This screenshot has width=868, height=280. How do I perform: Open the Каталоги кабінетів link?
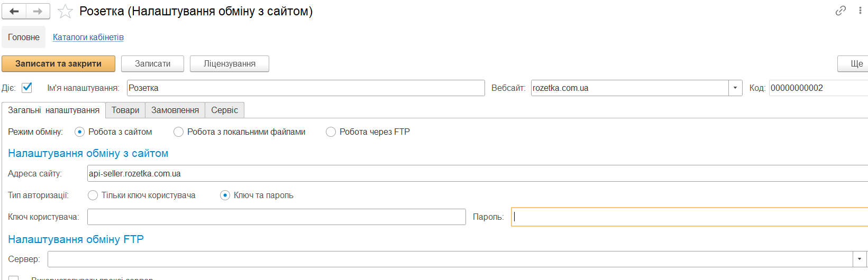pyautogui.click(x=88, y=38)
